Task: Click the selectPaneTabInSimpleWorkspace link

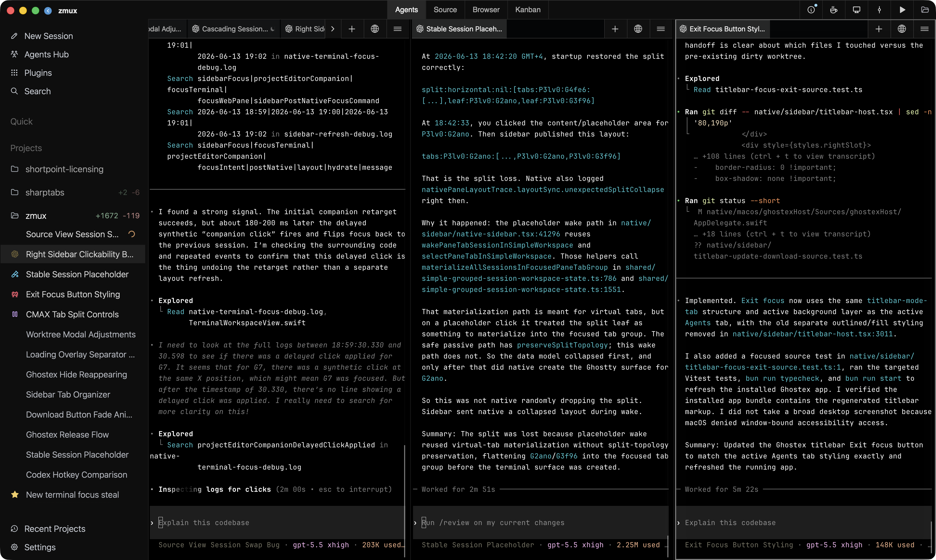Action: click(x=486, y=256)
